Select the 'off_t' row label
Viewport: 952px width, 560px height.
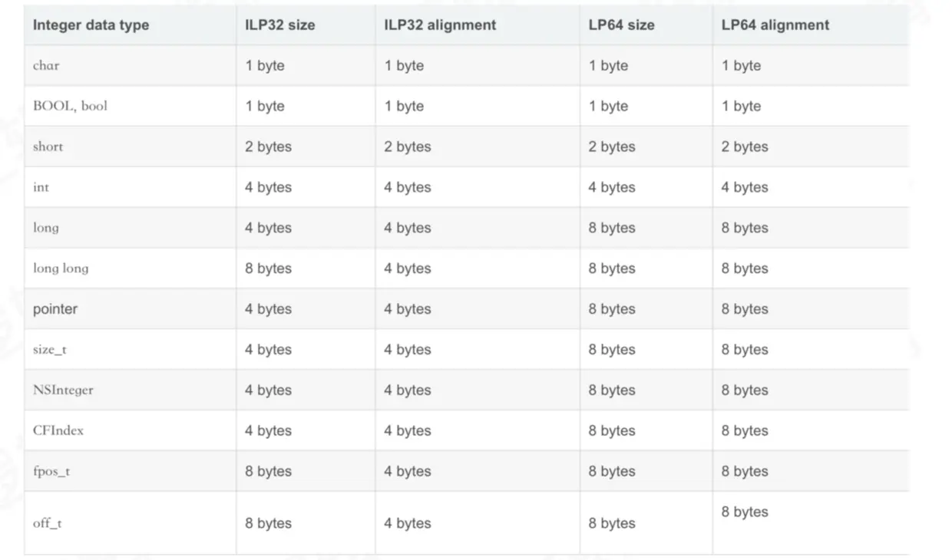click(x=48, y=523)
